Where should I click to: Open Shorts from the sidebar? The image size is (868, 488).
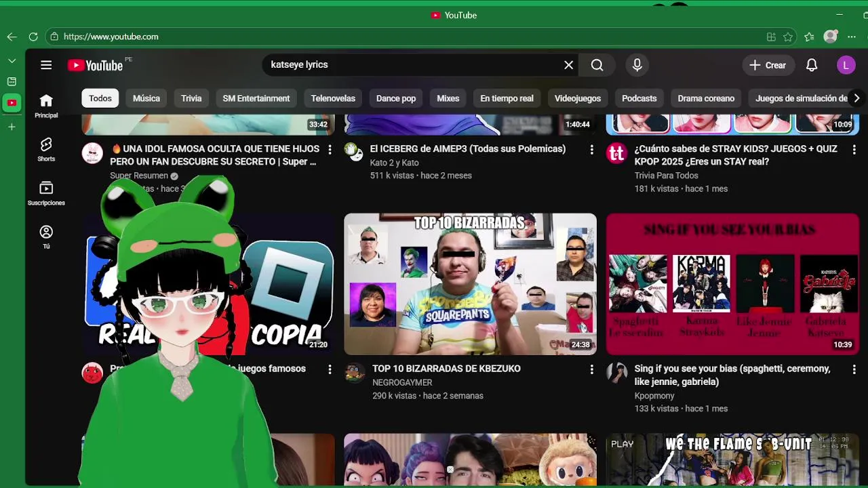[46, 150]
